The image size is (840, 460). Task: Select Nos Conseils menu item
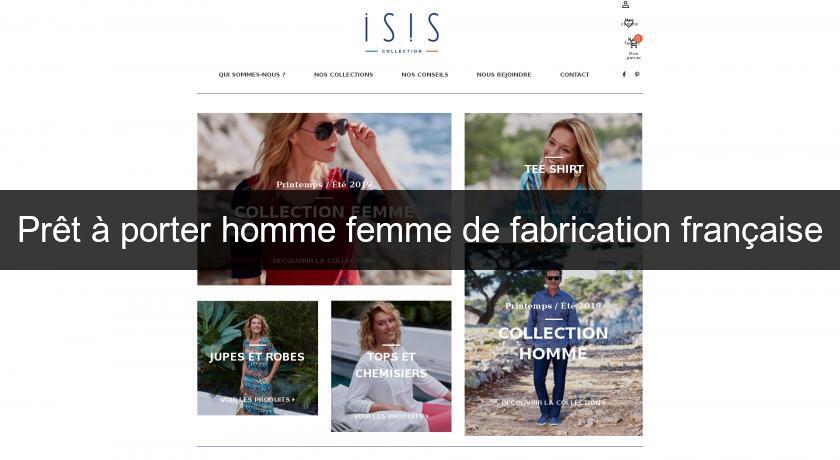[425, 74]
